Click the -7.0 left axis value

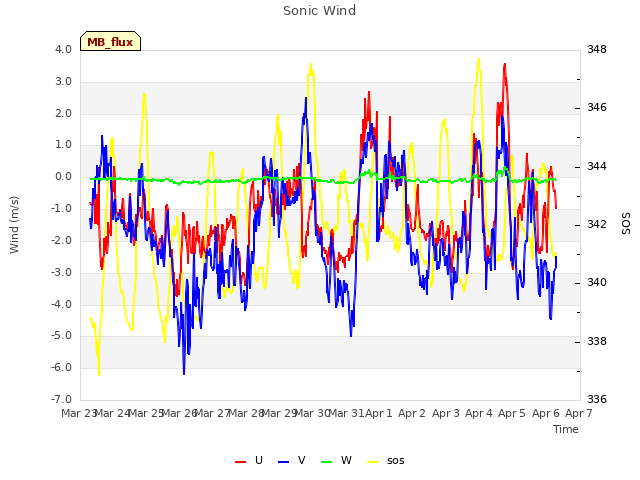coord(61,399)
